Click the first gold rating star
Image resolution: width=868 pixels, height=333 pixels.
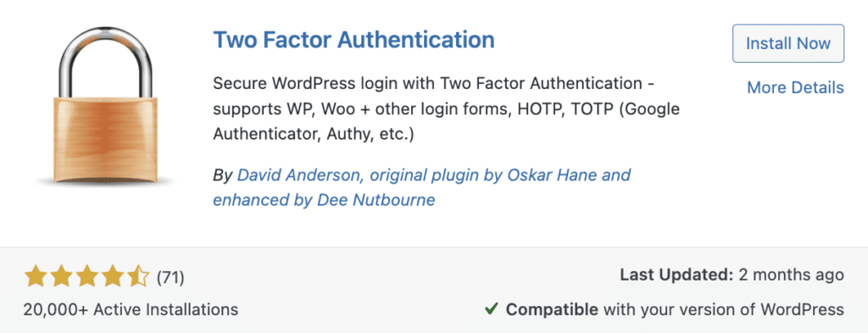[36, 276]
